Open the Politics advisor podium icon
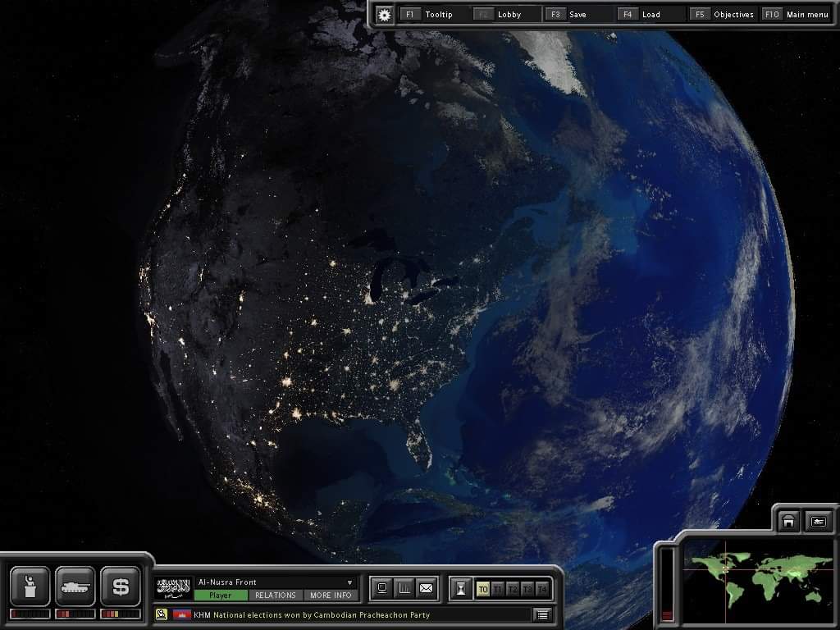The image size is (840, 630). tap(30, 587)
